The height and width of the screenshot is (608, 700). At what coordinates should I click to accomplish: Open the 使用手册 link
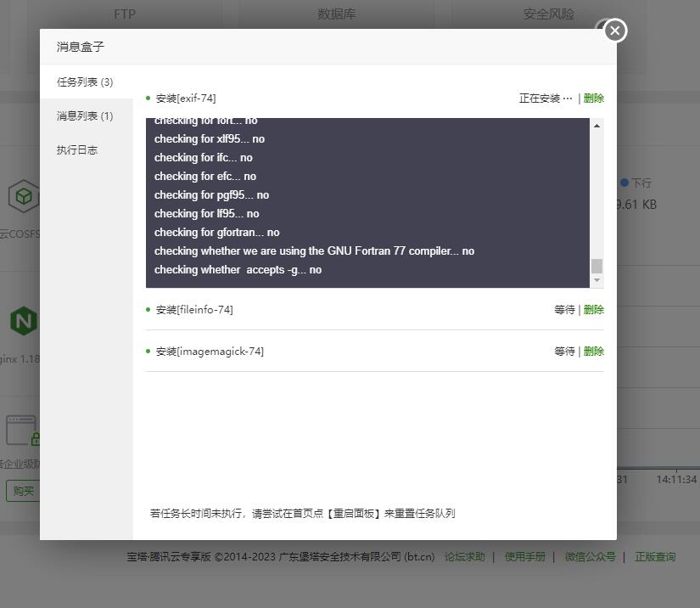tap(524, 556)
